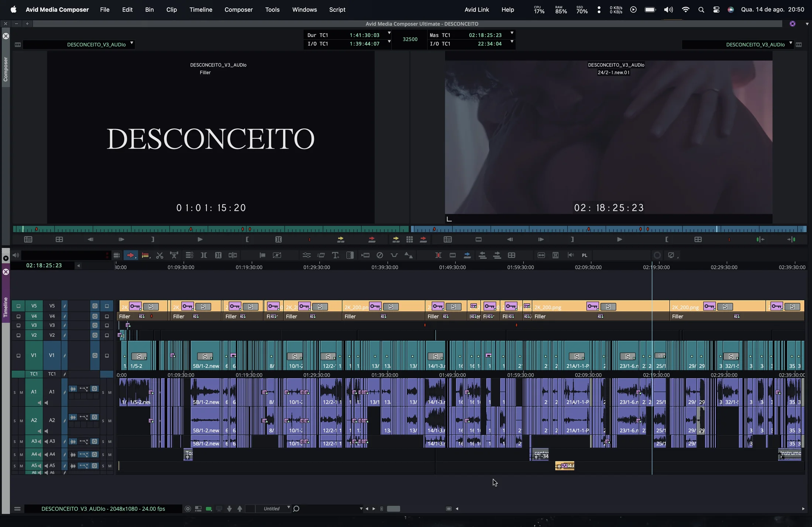
Task: Open the audio mixer sliders icon
Action: click(306, 255)
